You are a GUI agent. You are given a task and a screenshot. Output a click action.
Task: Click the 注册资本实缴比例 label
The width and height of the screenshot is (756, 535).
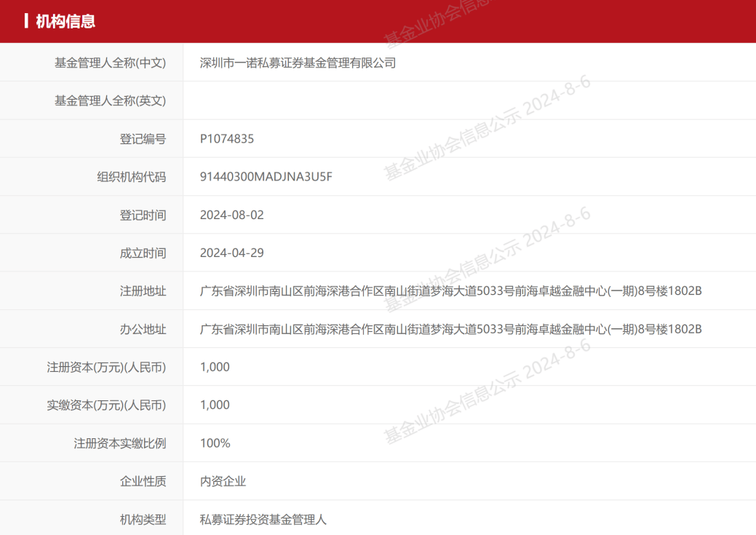[x=119, y=443]
